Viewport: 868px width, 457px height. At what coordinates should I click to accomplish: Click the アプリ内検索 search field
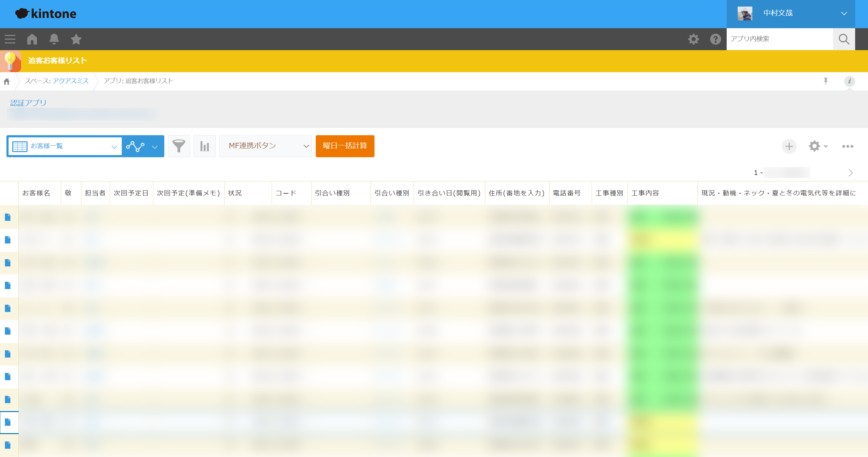779,39
